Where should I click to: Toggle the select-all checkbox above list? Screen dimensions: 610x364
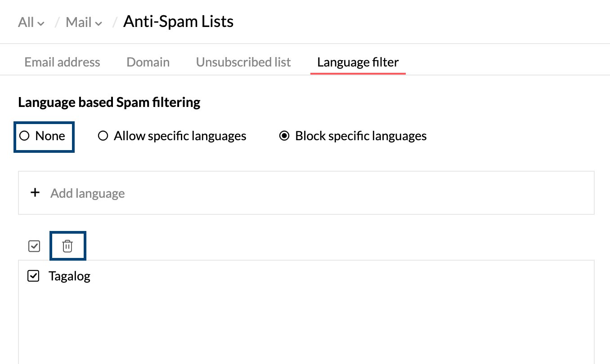(34, 246)
